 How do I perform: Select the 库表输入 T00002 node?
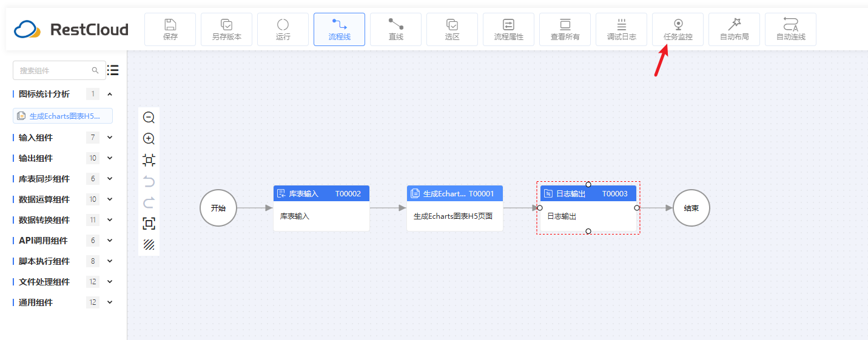tap(321, 208)
